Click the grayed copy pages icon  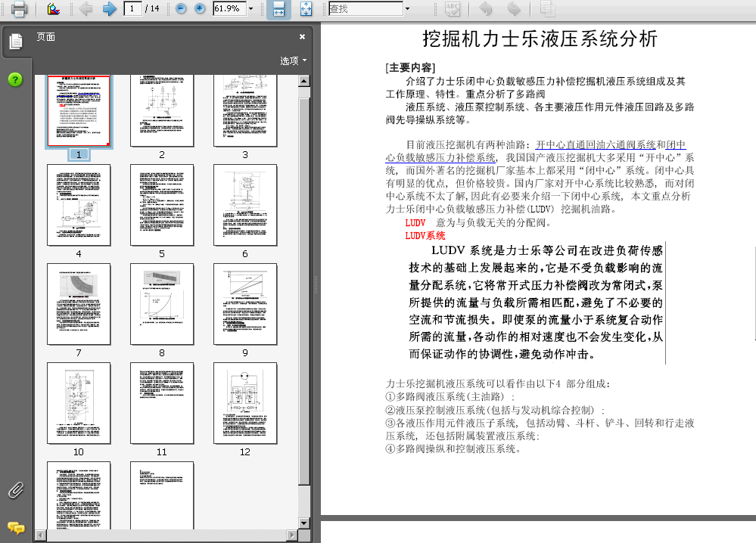click(x=547, y=8)
